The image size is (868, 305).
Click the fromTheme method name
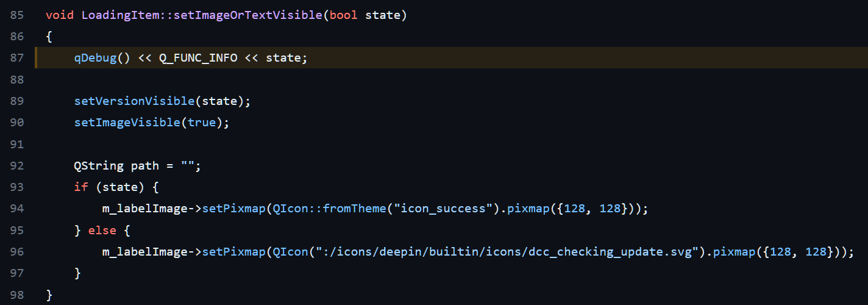[x=355, y=209]
